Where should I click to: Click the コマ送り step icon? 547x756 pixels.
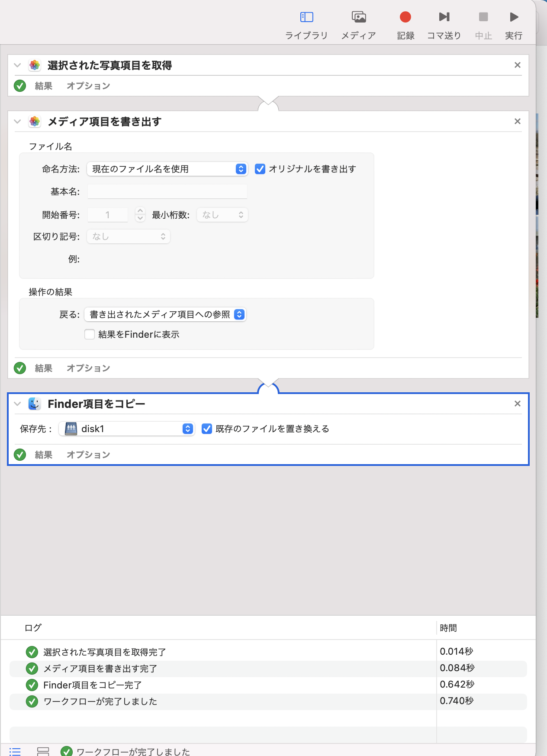coord(444,17)
